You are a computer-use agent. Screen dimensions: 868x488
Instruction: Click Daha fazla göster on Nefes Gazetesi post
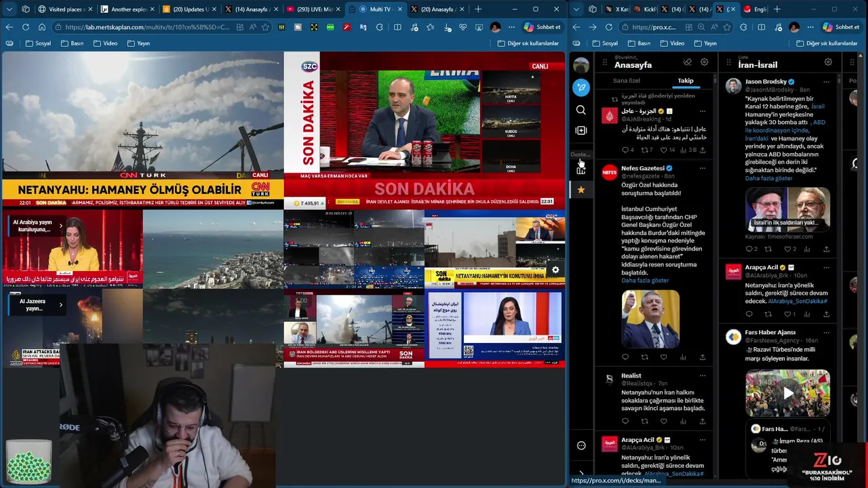645,280
